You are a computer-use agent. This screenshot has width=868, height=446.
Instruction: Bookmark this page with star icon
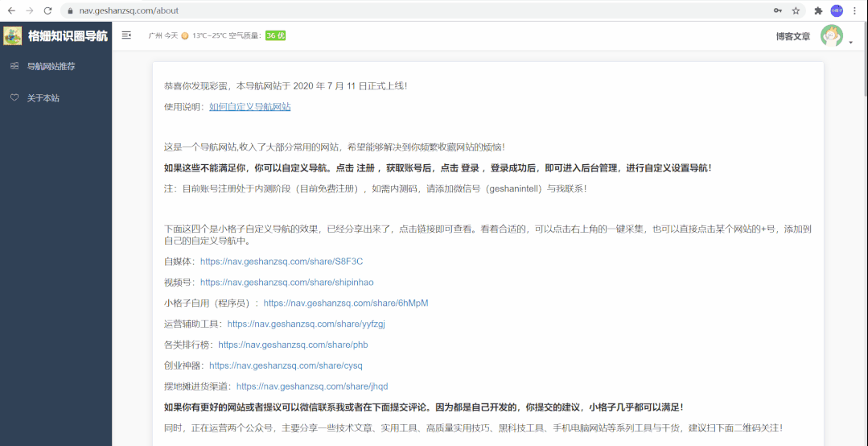(x=796, y=10)
